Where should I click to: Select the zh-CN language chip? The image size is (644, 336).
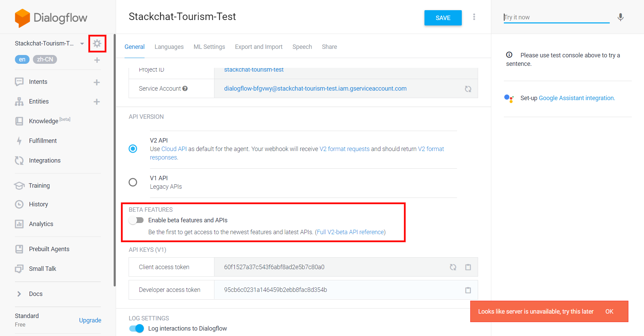coord(45,59)
